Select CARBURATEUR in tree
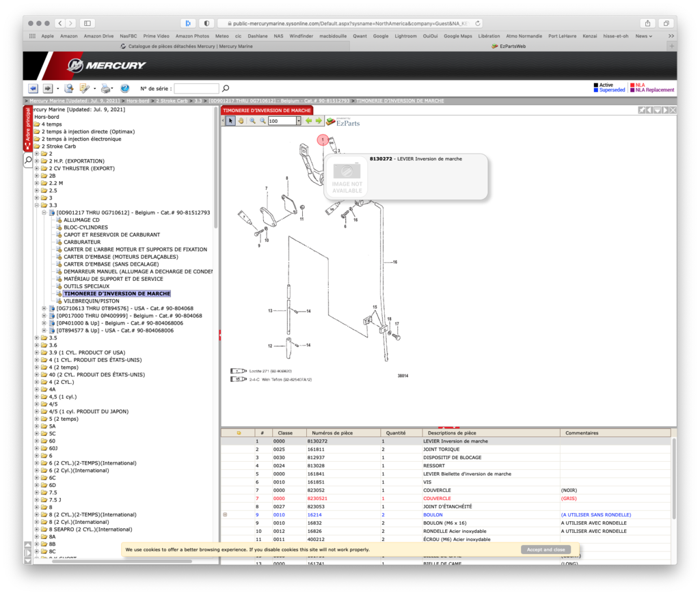 tap(82, 242)
